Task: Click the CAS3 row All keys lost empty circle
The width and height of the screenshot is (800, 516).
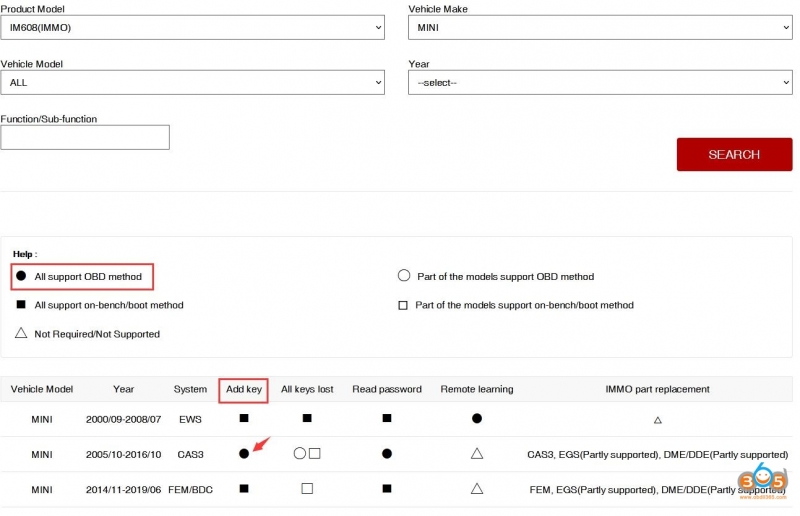Action: 300,453
